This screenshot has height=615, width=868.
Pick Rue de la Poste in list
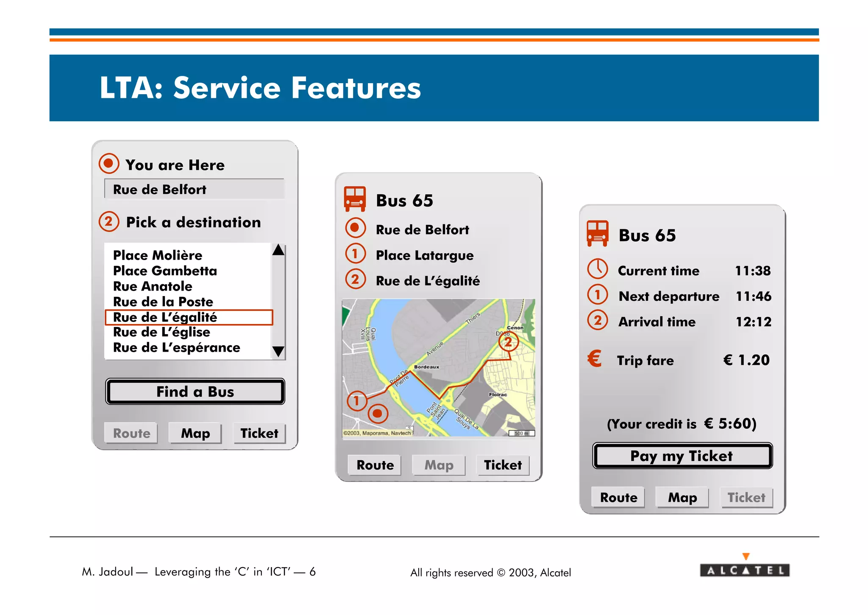[x=163, y=302]
